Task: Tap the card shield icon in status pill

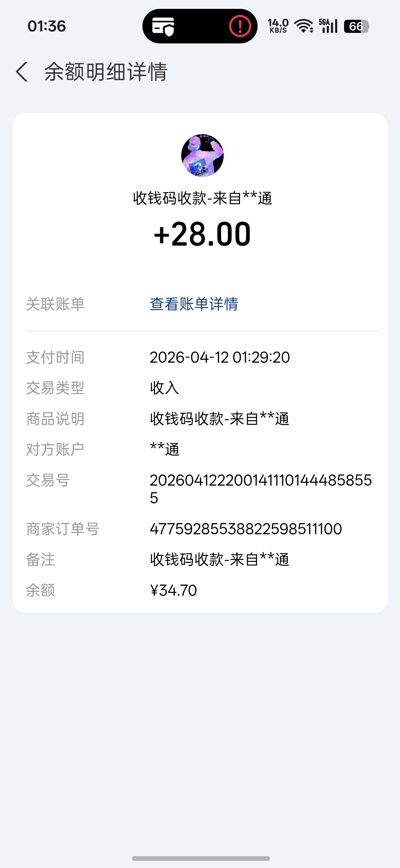Action: point(163,26)
